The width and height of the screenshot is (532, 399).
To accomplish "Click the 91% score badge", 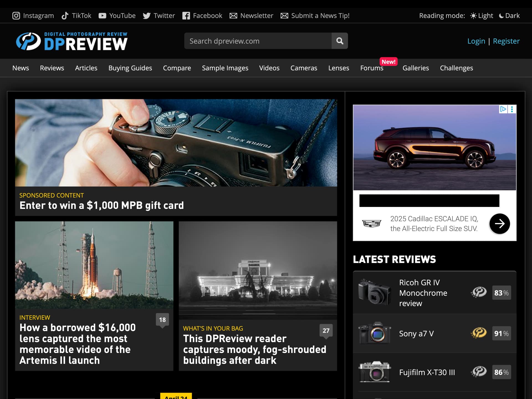I will (502, 333).
